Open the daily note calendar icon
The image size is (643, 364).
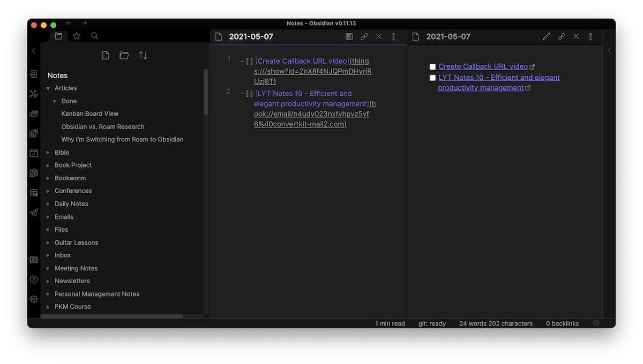tap(34, 153)
